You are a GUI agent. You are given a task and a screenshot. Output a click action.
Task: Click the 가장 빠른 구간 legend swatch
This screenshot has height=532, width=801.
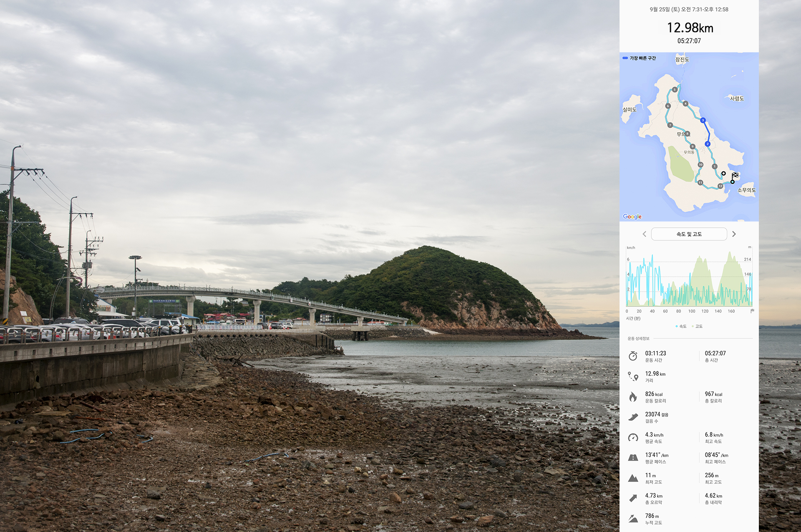point(625,58)
